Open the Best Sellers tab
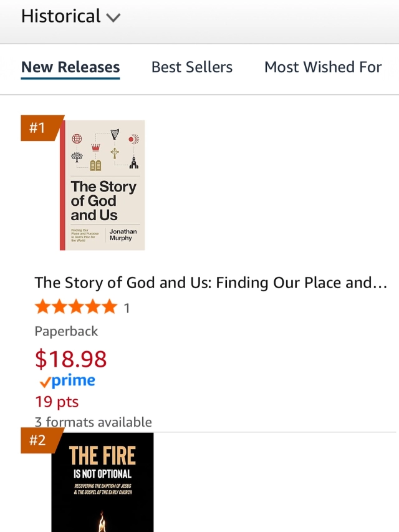 coord(192,67)
